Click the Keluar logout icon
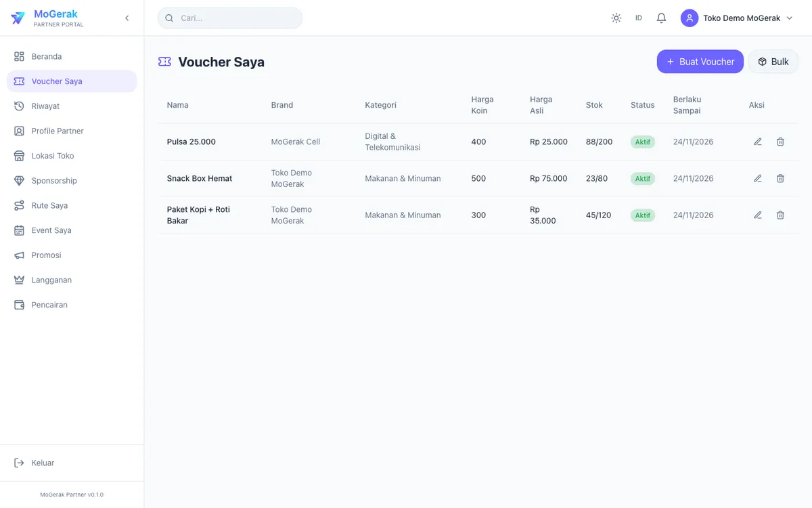The image size is (812, 508). tap(19, 463)
